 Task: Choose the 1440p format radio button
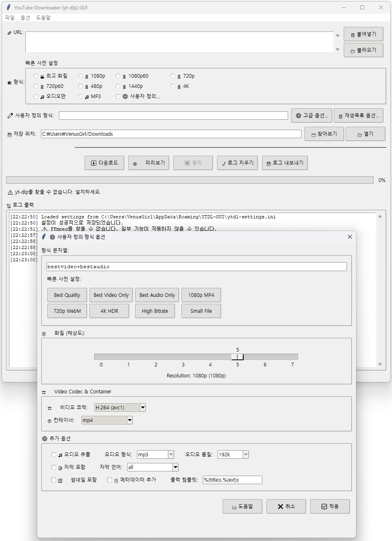click(x=118, y=86)
